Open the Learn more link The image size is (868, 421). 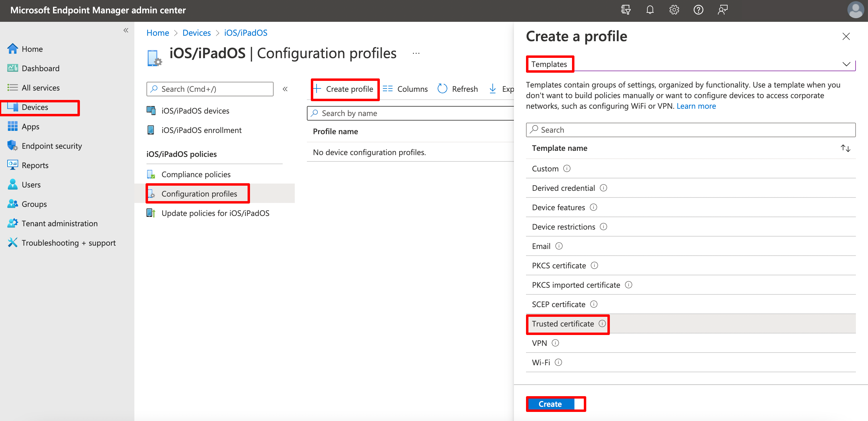696,106
